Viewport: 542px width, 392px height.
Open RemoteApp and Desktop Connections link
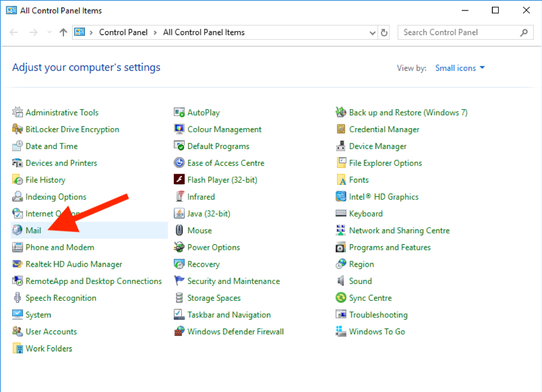point(94,281)
